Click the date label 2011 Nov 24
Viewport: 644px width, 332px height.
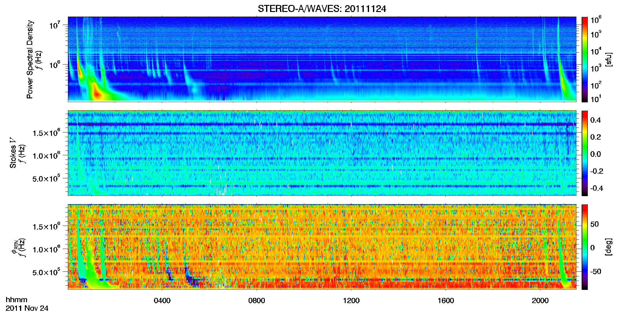click(27, 308)
